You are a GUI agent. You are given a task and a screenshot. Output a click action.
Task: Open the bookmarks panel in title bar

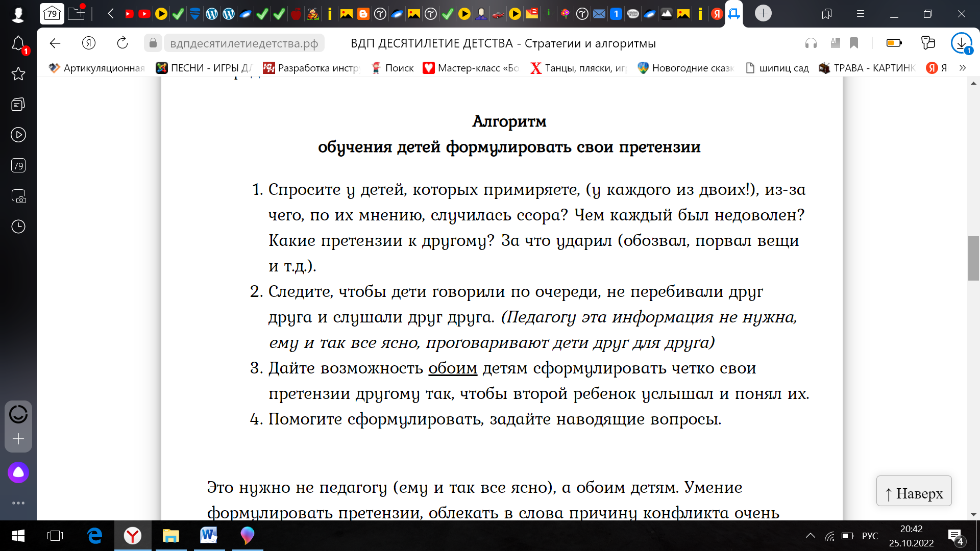click(x=827, y=14)
